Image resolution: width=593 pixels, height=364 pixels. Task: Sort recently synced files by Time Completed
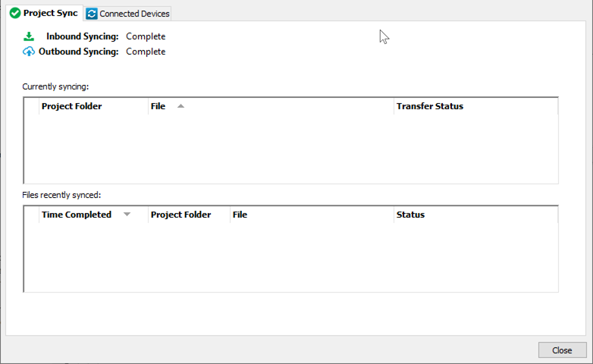tap(76, 215)
